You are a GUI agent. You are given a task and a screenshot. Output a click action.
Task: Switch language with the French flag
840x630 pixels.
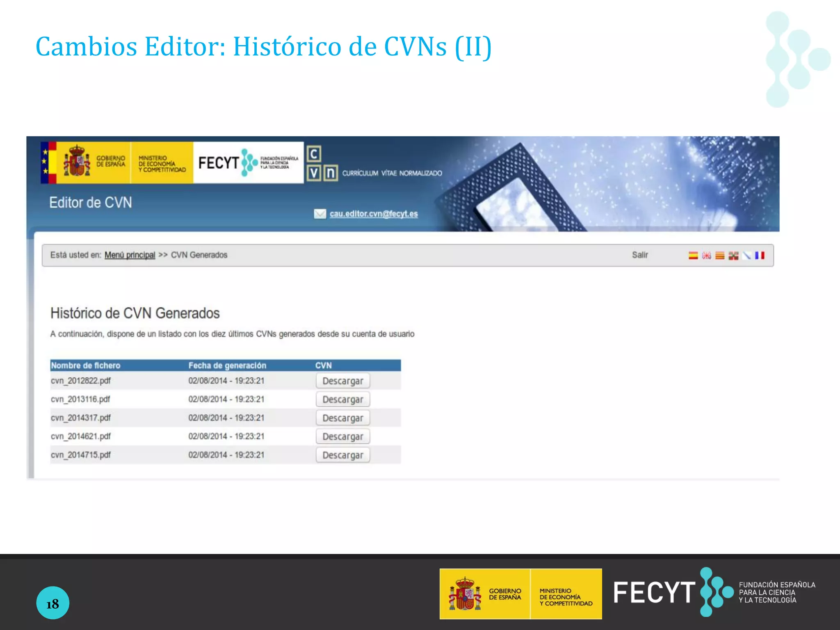point(760,256)
